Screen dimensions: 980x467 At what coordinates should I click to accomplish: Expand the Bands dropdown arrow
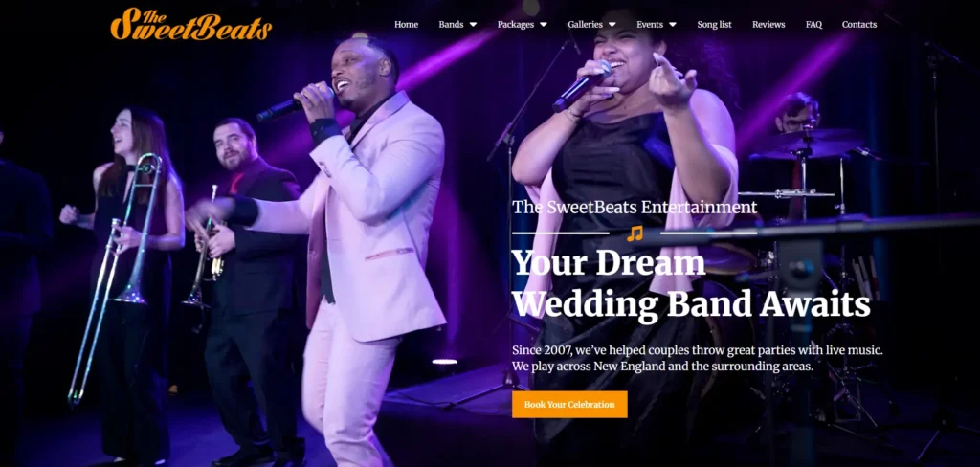tap(473, 24)
